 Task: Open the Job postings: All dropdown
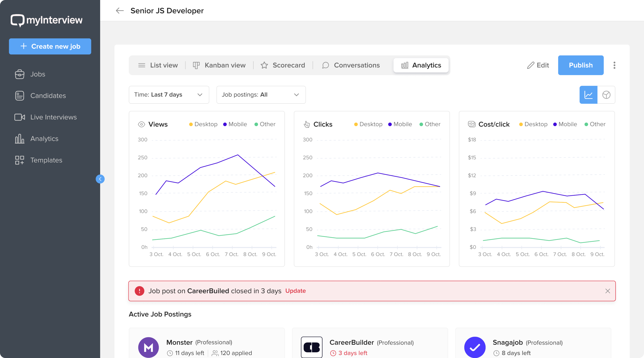click(261, 95)
